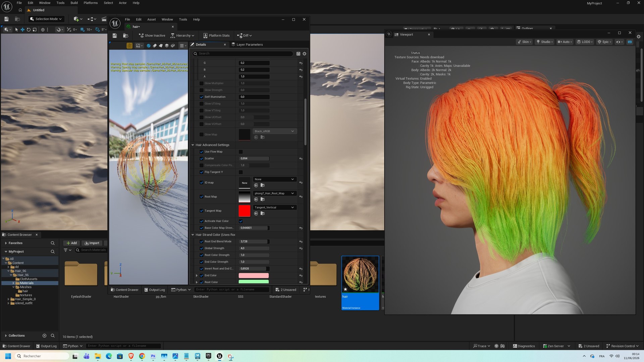The width and height of the screenshot is (644, 362).
Task: Switch to the Layer Parameters tab
Action: click(247, 45)
